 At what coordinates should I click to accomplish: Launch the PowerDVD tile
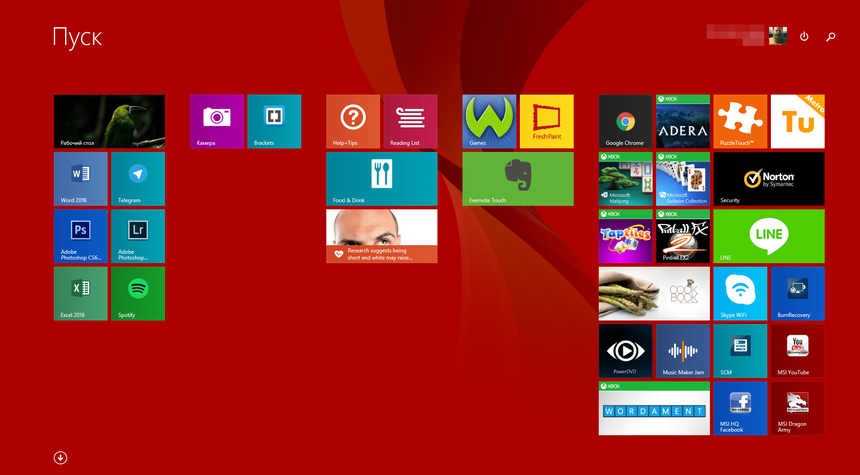(625, 350)
